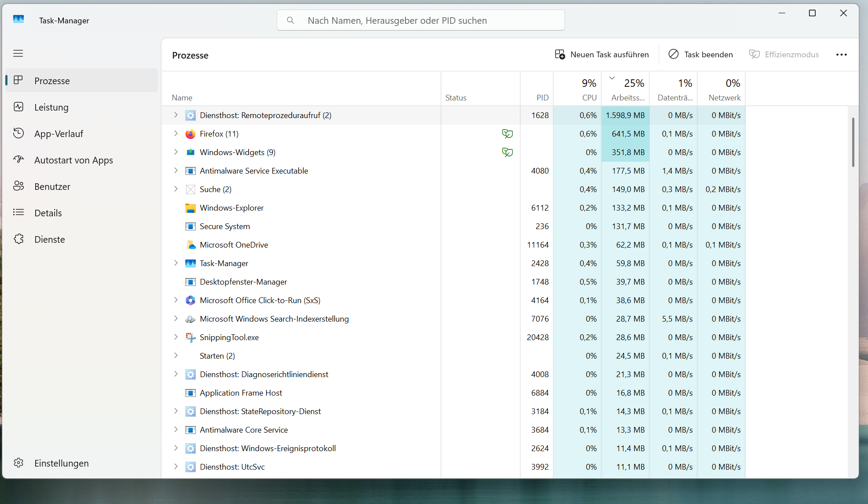Expand the Windows-Widgets (9) group
Screen dimensions: 868x504
point(176,152)
